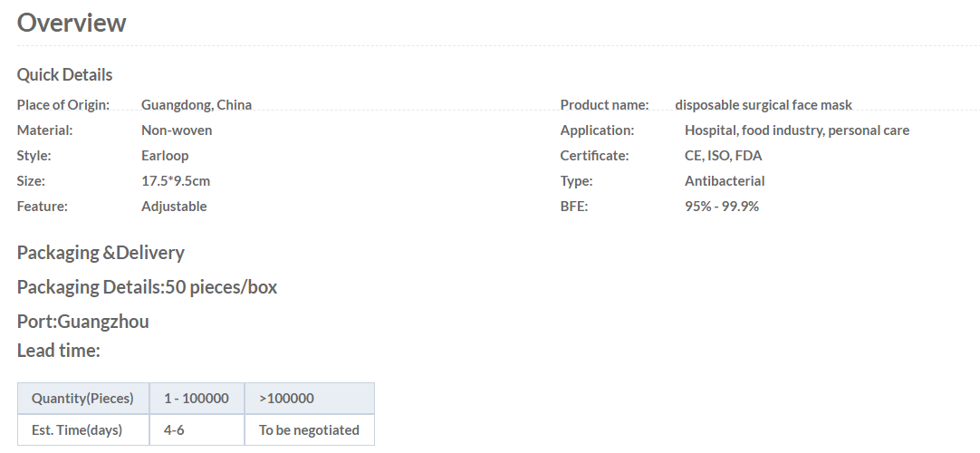Click the Guangdong, China origin value
This screenshot has width=980, height=453.
tap(197, 105)
